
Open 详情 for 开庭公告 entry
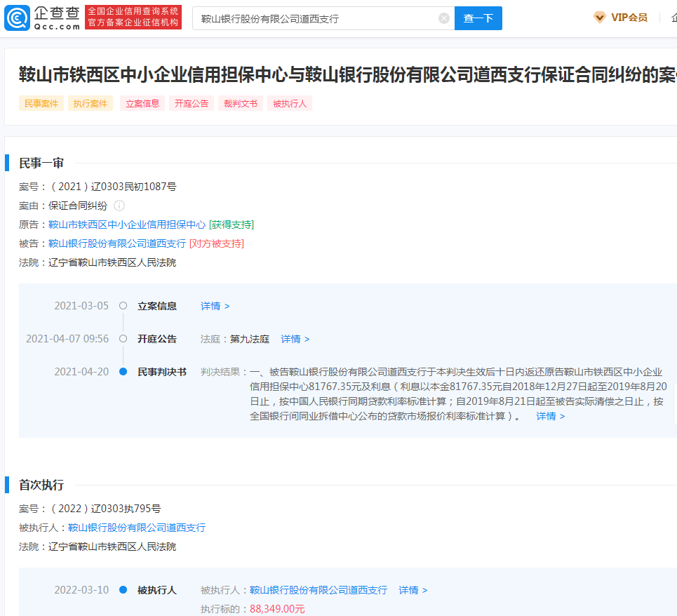pos(295,339)
